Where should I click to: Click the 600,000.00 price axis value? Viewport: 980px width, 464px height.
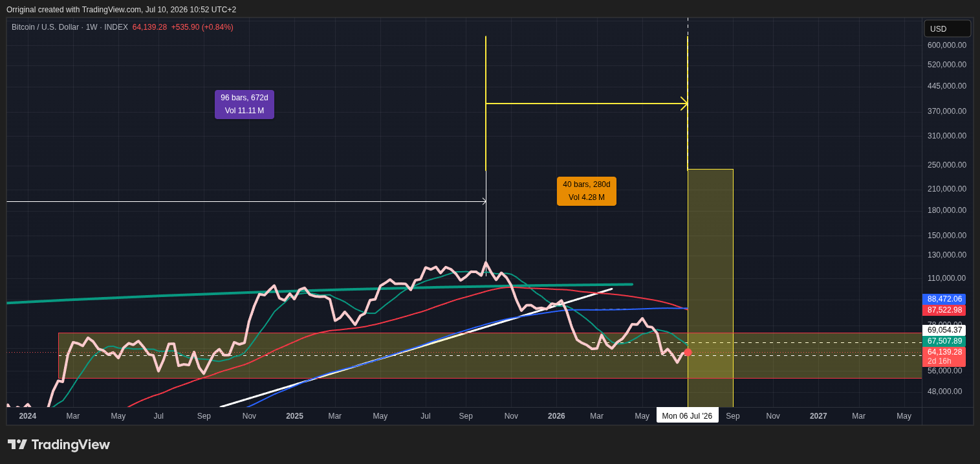click(x=946, y=45)
